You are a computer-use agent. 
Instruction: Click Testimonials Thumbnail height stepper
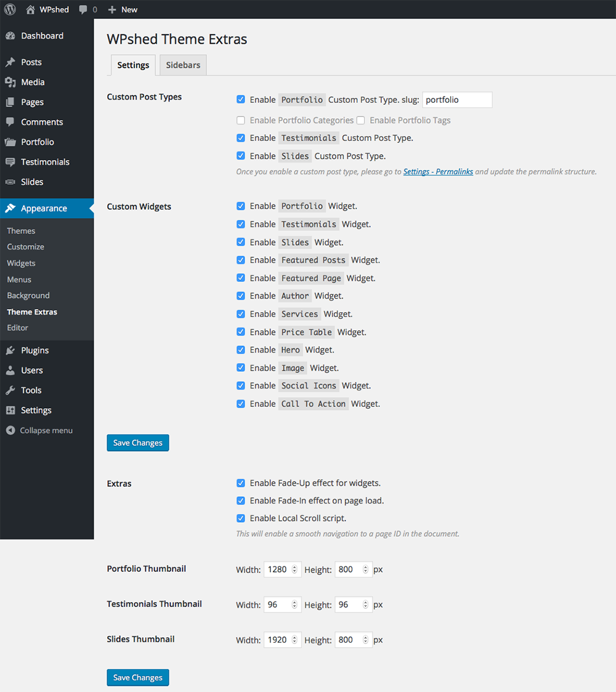click(365, 605)
